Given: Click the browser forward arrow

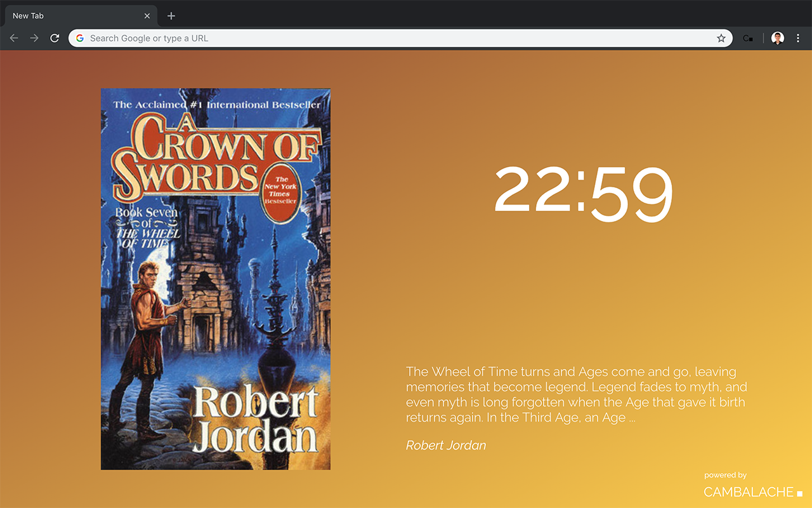Looking at the screenshot, I should tap(34, 38).
